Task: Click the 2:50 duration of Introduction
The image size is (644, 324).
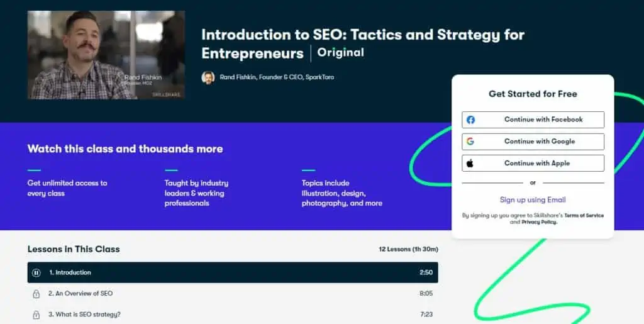Action: 426,272
